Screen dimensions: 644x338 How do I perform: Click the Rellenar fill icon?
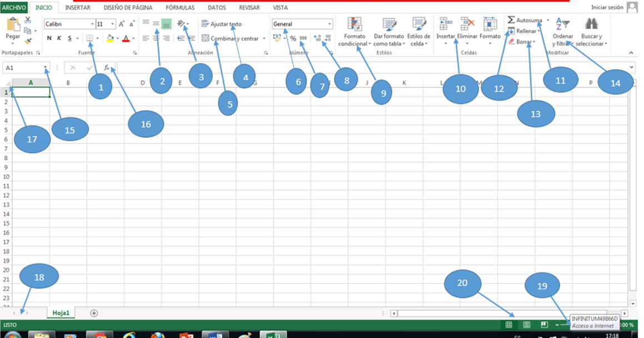tap(512, 31)
